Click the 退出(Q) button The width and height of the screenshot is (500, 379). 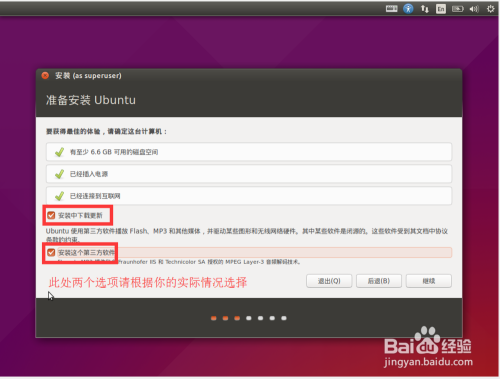(329, 281)
